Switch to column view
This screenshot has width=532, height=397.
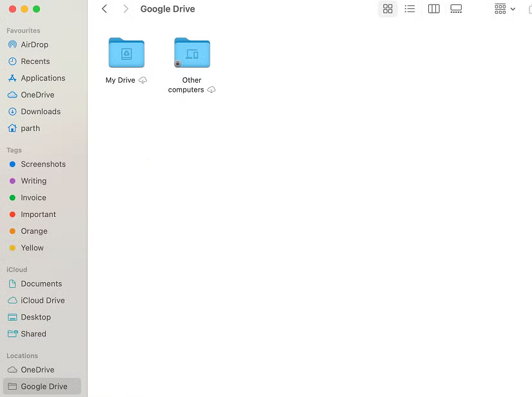click(x=433, y=9)
